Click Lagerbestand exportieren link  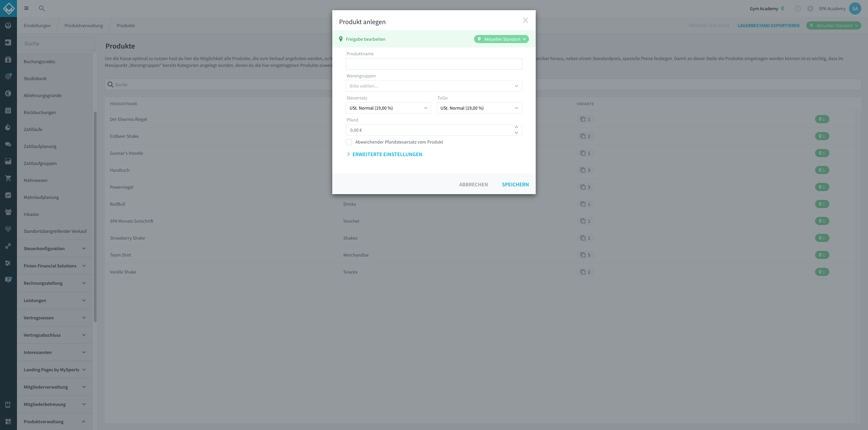click(768, 25)
